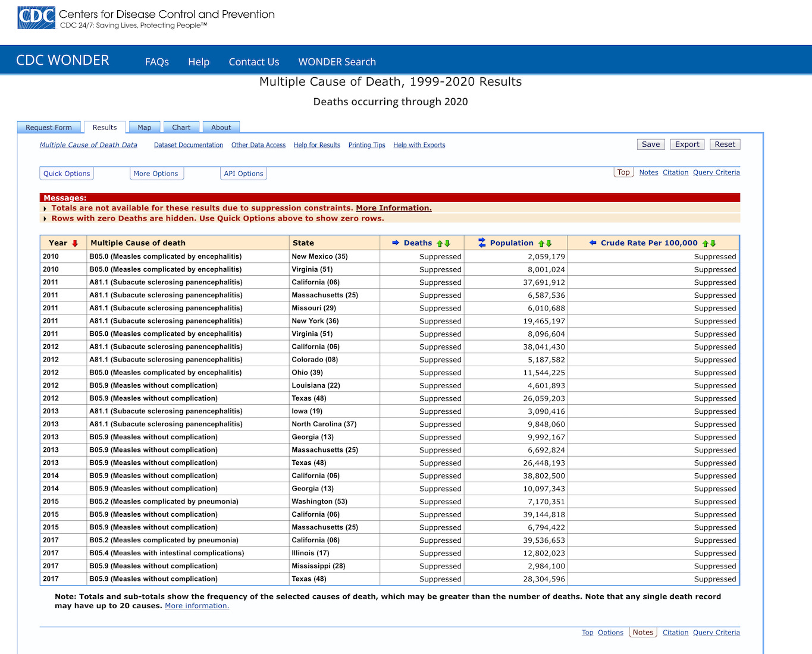The image size is (812, 654).
Task: Sort Crude Rate ascending with the green up arrow
Action: pyautogui.click(x=706, y=243)
